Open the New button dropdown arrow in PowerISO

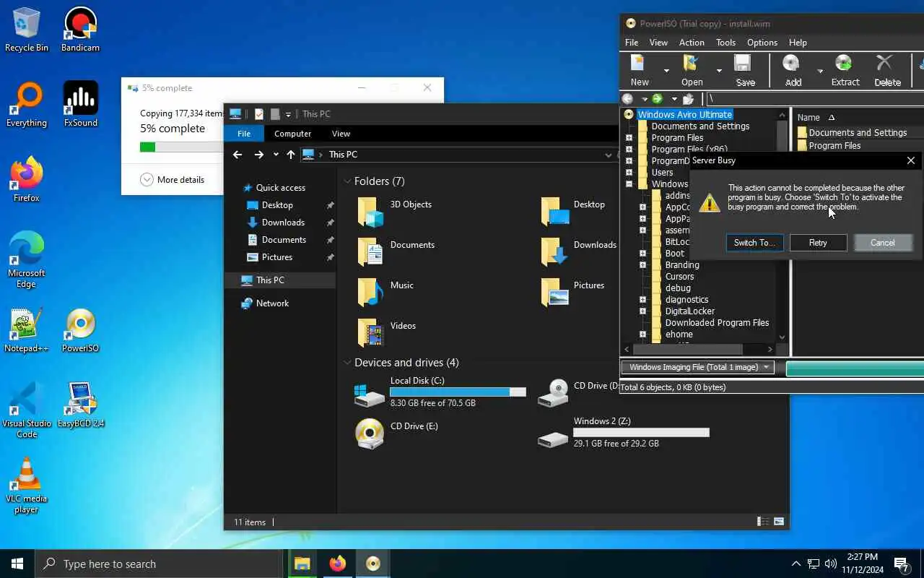click(666, 71)
